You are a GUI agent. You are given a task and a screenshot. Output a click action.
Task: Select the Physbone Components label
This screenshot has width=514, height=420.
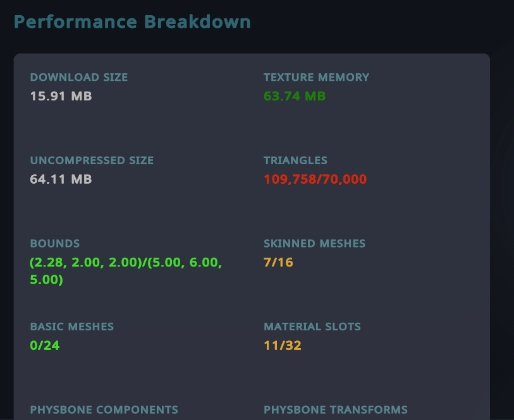pos(104,410)
